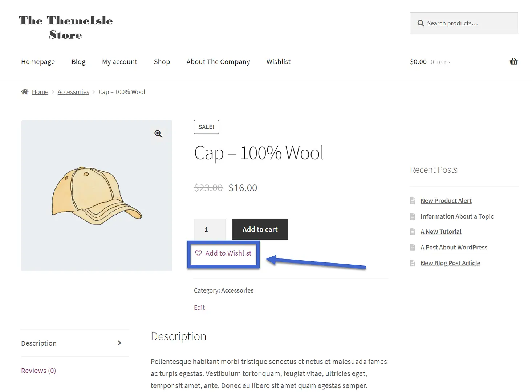Click the home icon in the breadcrumb
Screen dimensions: 532x392
(x=25, y=91)
